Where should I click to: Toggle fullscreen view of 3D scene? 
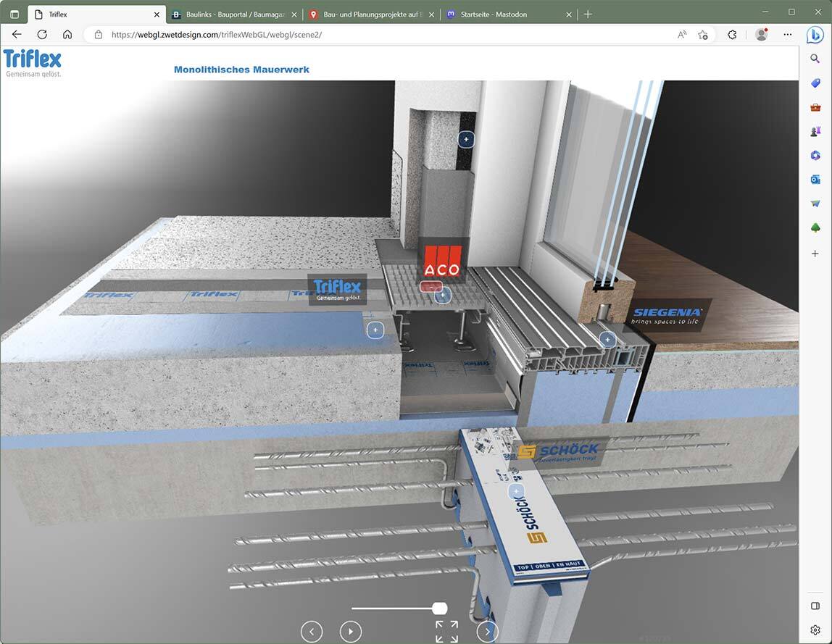coord(446,631)
